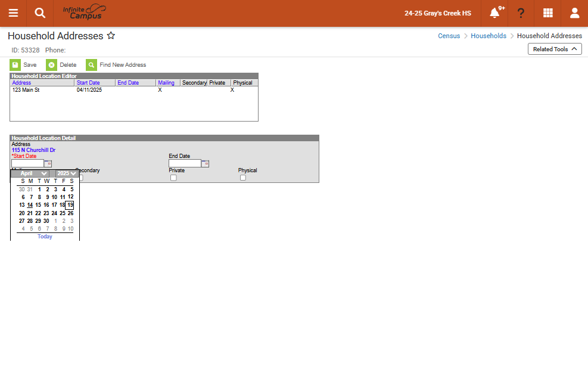Check the Physical checkbox
The height and width of the screenshot is (382, 588).
pos(243,178)
